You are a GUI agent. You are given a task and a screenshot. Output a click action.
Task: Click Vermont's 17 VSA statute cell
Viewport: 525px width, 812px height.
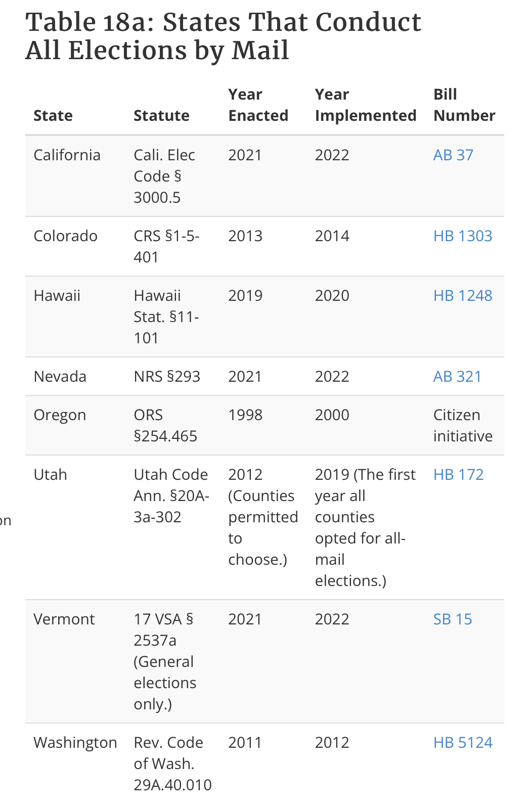165,661
